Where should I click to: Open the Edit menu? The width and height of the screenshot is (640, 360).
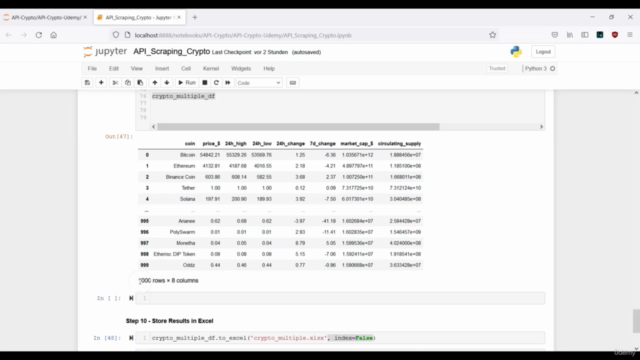pos(114,69)
